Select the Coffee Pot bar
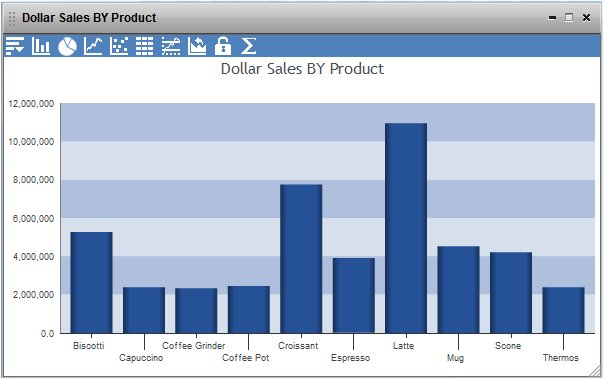The width and height of the screenshot is (604, 379). (x=249, y=309)
